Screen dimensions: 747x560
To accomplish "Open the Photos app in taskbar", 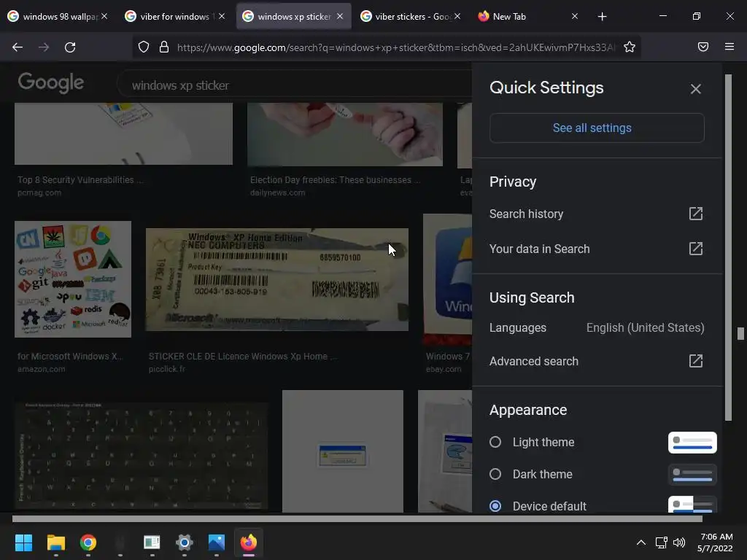I will (216, 542).
